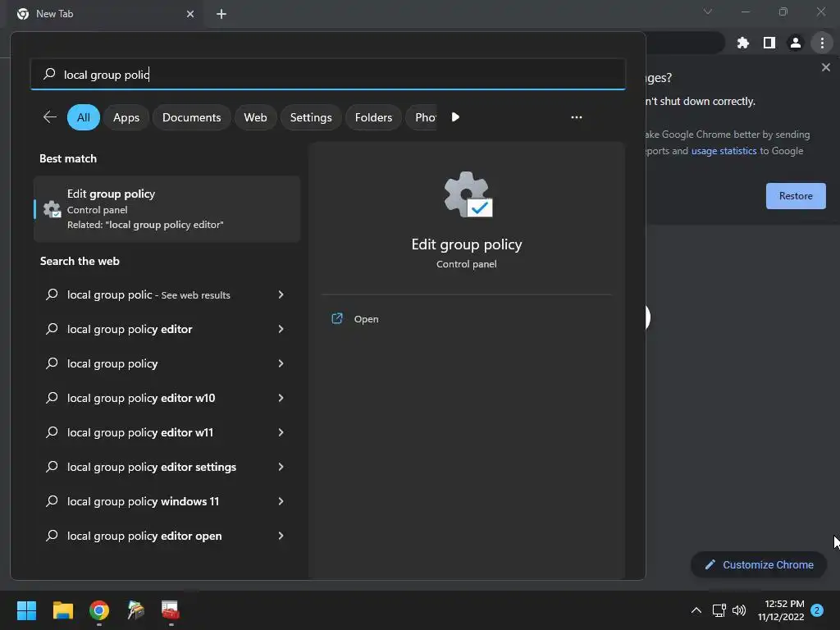Open Chrome Extensions puzzle icon
840x630 pixels.
pyautogui.click(x=743, y=43)
